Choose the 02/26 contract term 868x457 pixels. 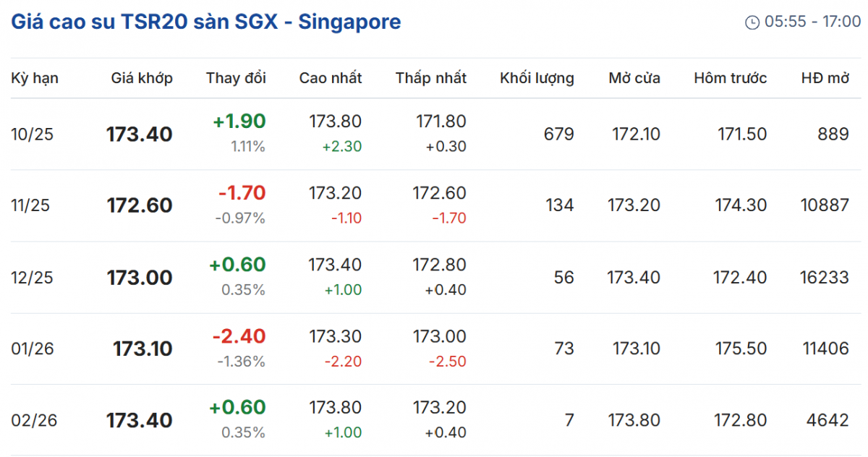[x=32, y=420]
